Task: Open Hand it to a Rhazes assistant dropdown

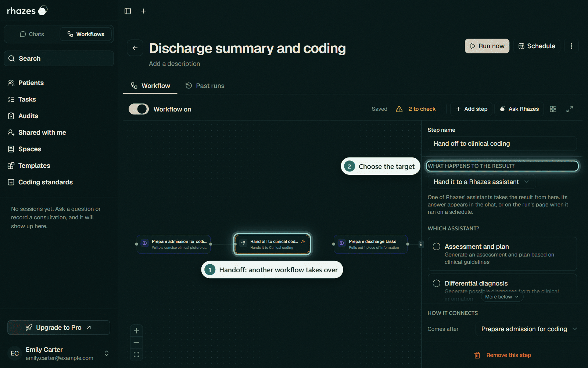Action: pos(481,182)
